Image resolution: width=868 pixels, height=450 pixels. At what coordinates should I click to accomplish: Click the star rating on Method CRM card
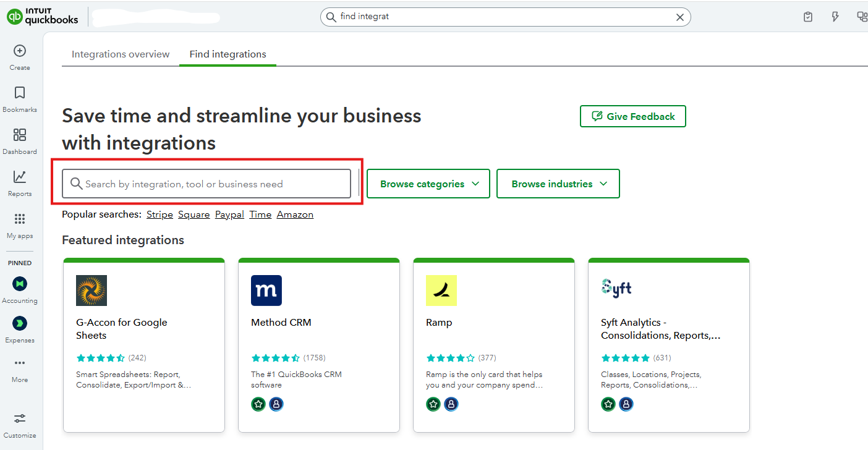[276, 358]
